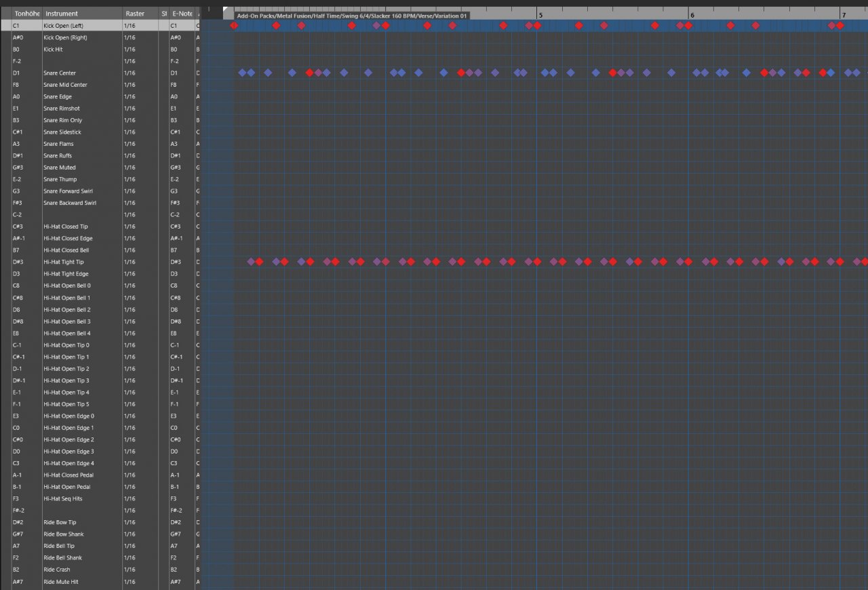Click the Metal Fusion Verse Variation 01 part label
Image resolution: width=868 pixels, height=590 pixels.
[x=351, y=16]
